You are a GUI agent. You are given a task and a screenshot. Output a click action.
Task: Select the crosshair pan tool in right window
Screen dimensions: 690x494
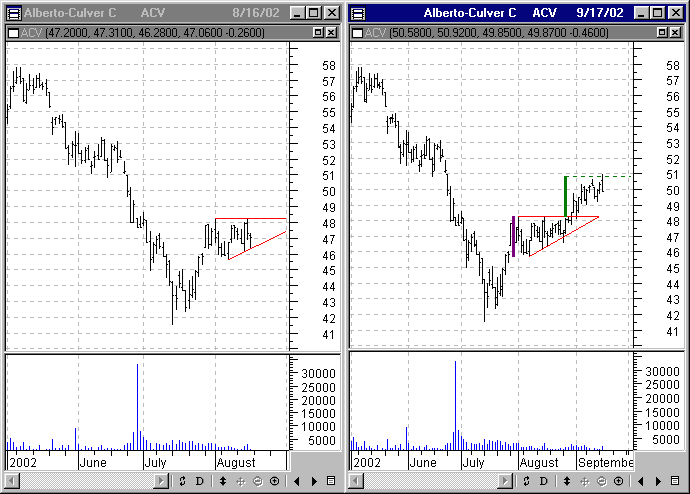584,481
